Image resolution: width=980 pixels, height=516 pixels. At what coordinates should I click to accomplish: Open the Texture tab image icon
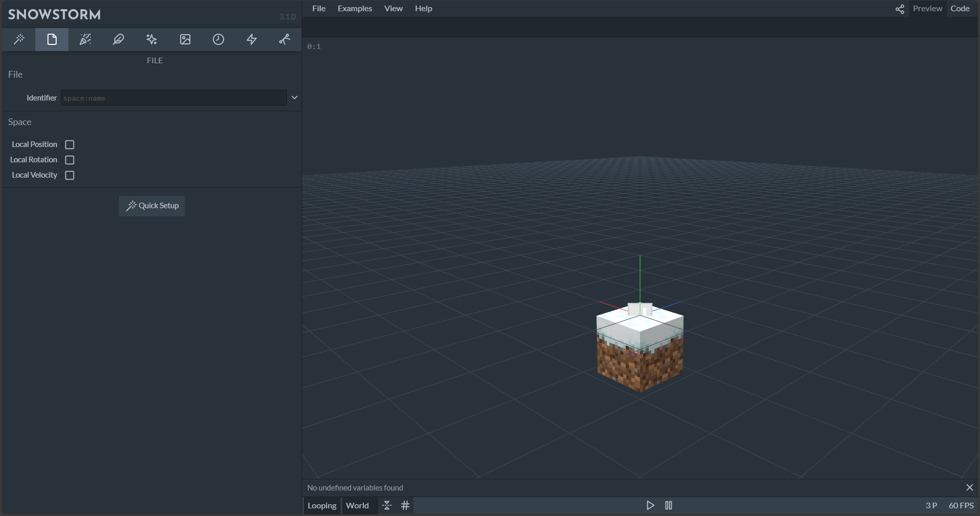[x=185, y=39]
